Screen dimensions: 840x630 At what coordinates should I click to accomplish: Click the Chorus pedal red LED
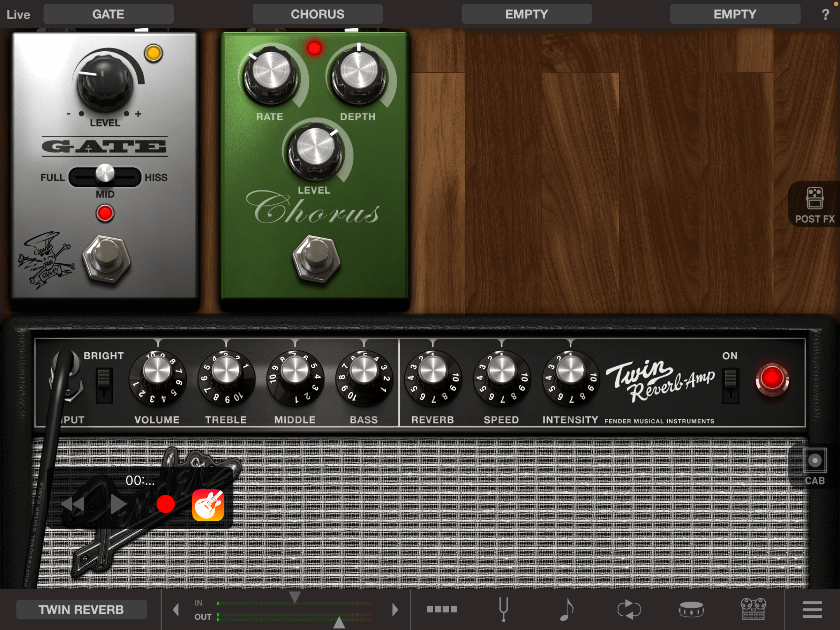[x=314, y=48]
